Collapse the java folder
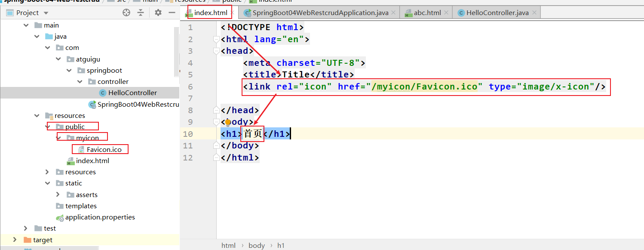The width and height of the screenshot is (644, 250). pyautogui.click(x=37, y=37)
